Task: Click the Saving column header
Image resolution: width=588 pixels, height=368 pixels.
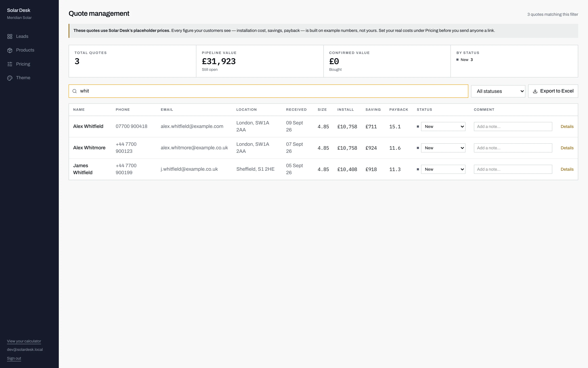Action: coord(373,110)
